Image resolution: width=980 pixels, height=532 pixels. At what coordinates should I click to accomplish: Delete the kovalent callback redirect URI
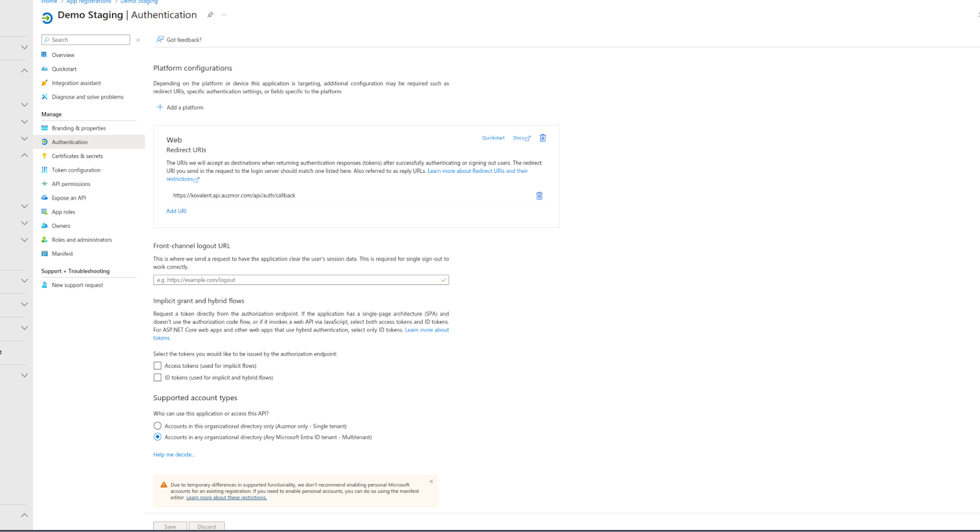click(x=540, y=196)
